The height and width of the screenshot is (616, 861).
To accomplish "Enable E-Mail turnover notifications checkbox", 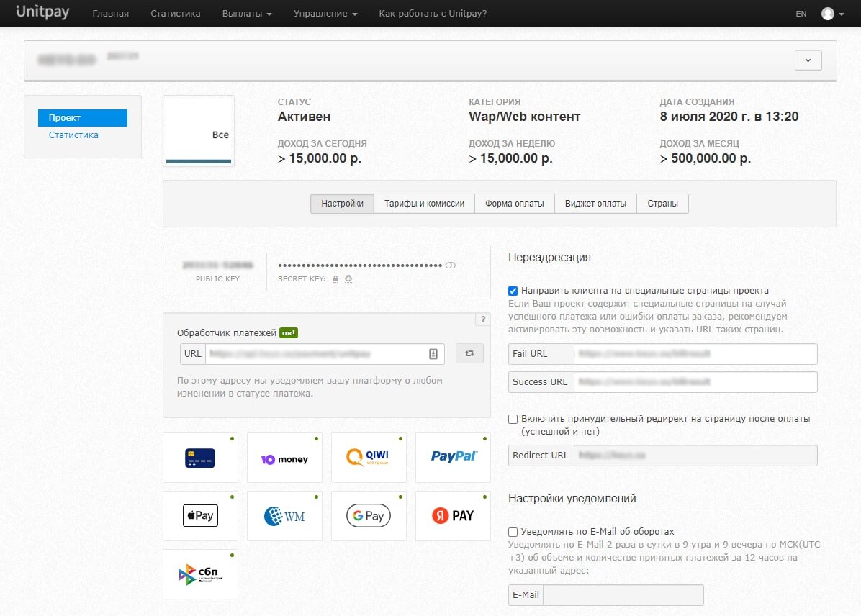I will [513, 532].
